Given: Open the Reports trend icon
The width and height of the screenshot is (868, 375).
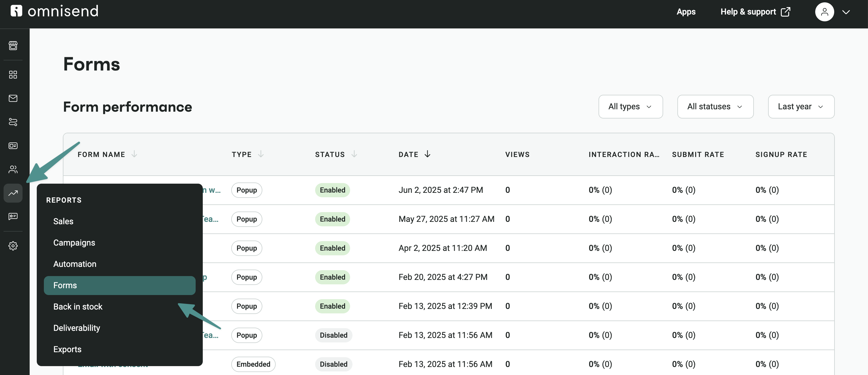Looking at the screenshot, I should 13,193.
